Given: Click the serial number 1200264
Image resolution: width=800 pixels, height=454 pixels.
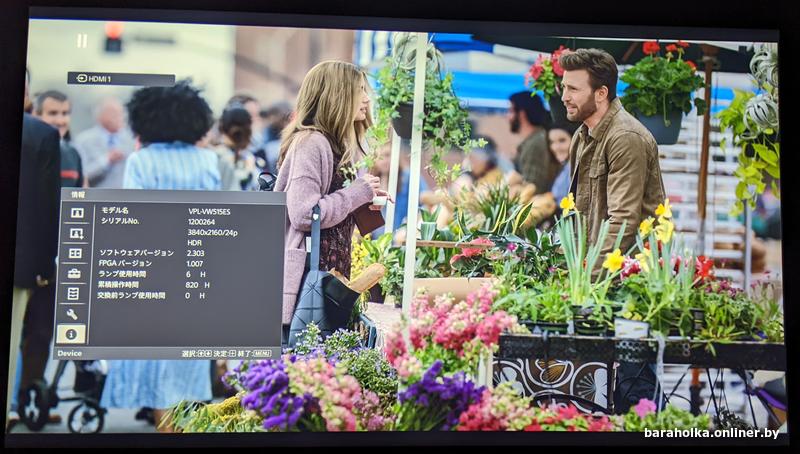Looking at the screenshot, I should [201, 222].
